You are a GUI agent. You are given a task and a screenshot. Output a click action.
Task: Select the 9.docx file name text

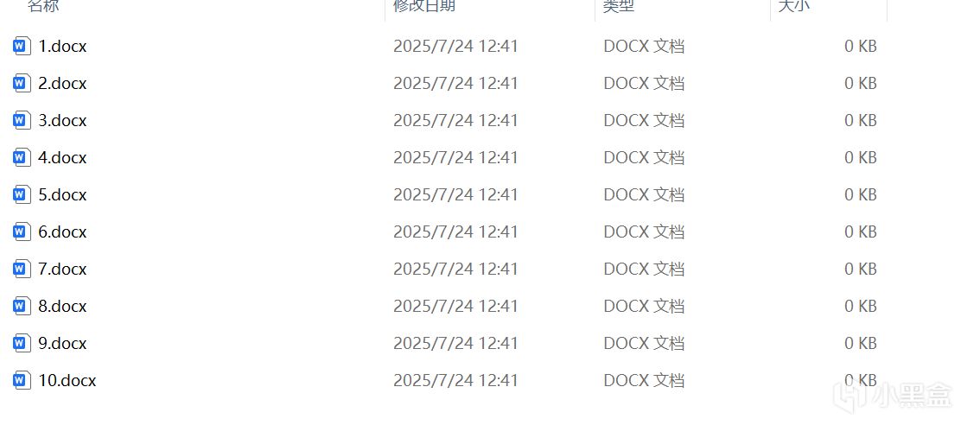pyautogui.click(x=62, y=343)
